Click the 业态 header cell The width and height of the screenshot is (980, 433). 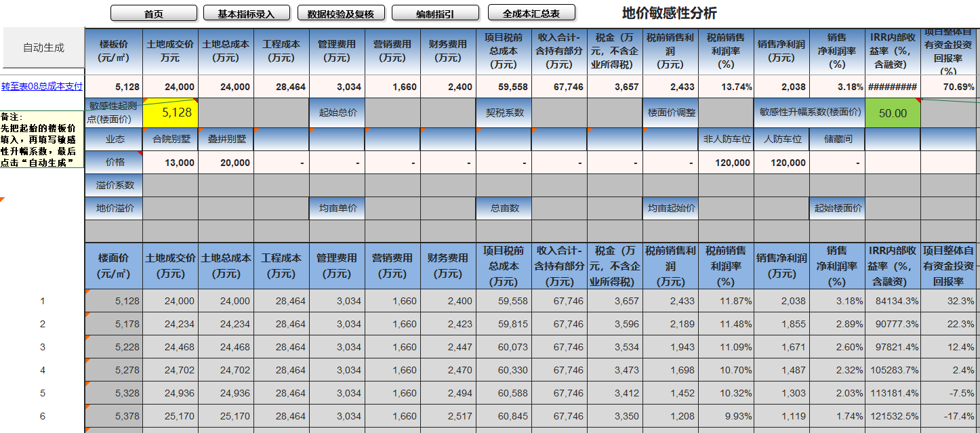tap(114, 139)
